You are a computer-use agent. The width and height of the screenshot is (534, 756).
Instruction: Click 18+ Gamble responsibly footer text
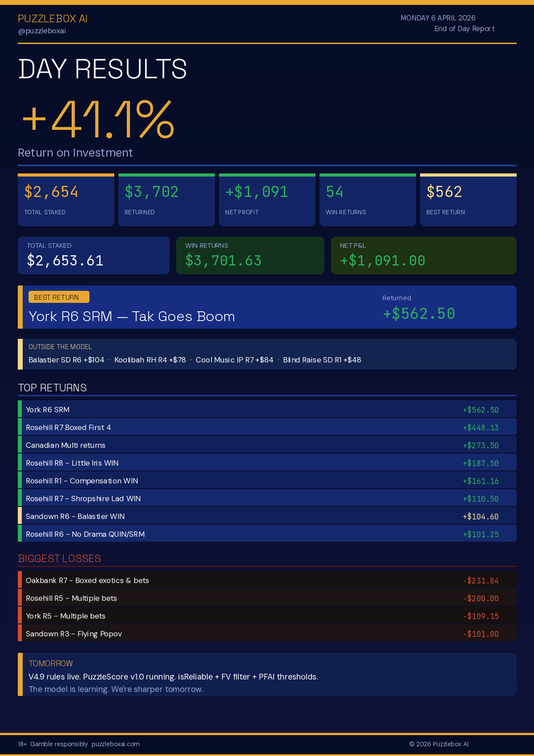[53, 744]
